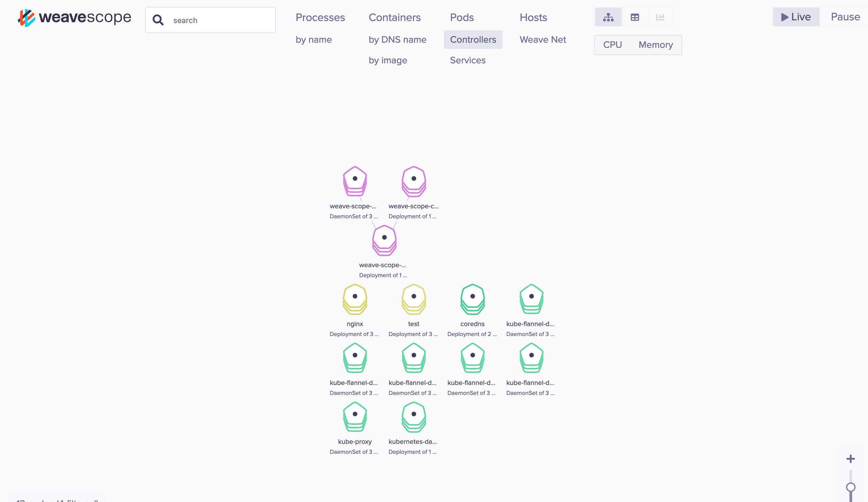The height and width of the screenshot is (502, 868).
Task: Switch to table view mode icon
Action: (x=635, y=17)
